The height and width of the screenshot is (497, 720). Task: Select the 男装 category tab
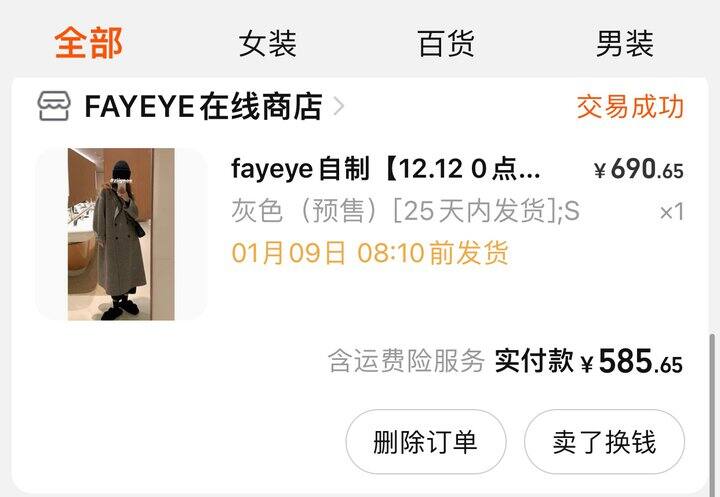[x=624, y=44]
